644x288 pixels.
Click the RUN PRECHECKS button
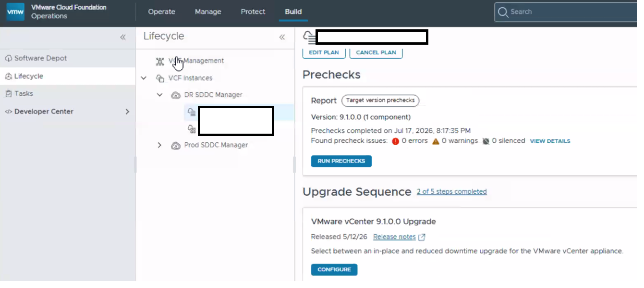(341, 161)
